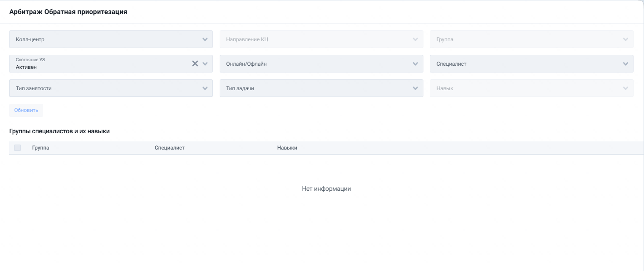The image size is (644, 271).
Task: Click the Обновить button
Action: 26,110
